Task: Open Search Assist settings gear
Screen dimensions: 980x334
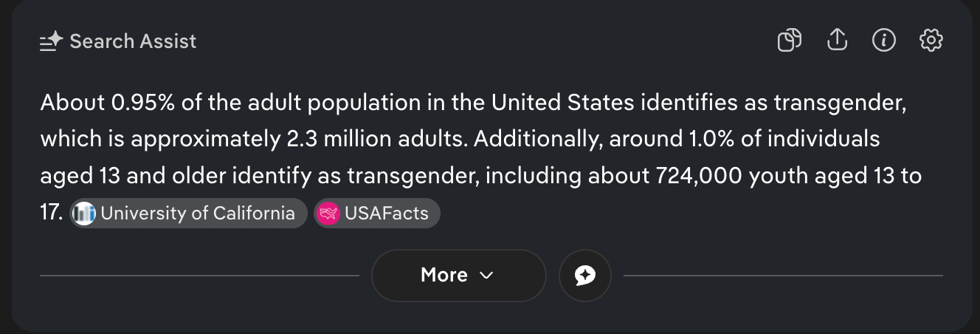Action: click(931, 40)
